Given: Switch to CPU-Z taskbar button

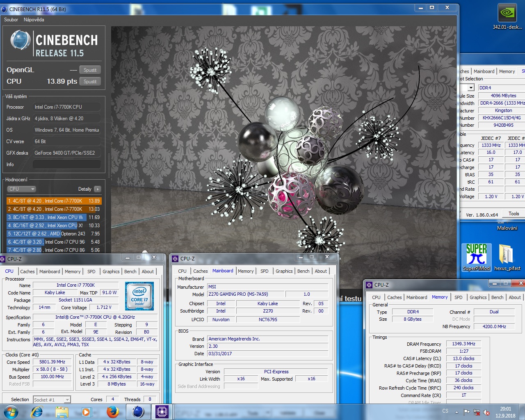Looking at the screenshot, I should (x=162, y=412).
